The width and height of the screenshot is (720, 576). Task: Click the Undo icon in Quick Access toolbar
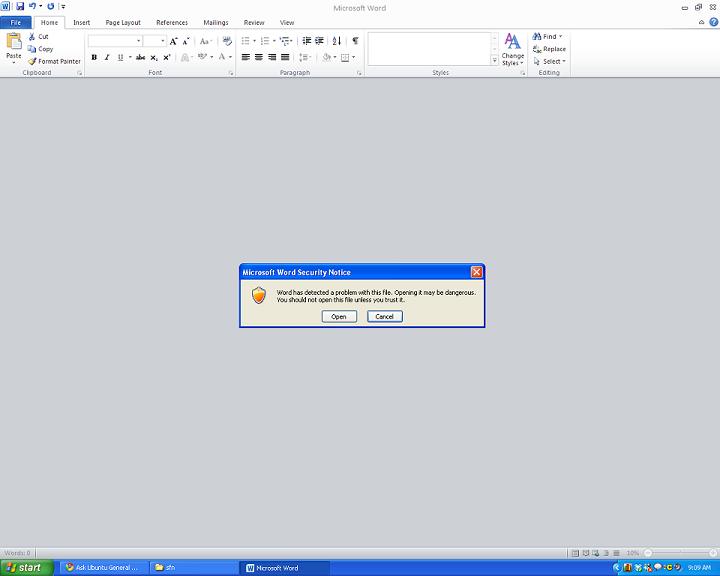tap(32, 6)
